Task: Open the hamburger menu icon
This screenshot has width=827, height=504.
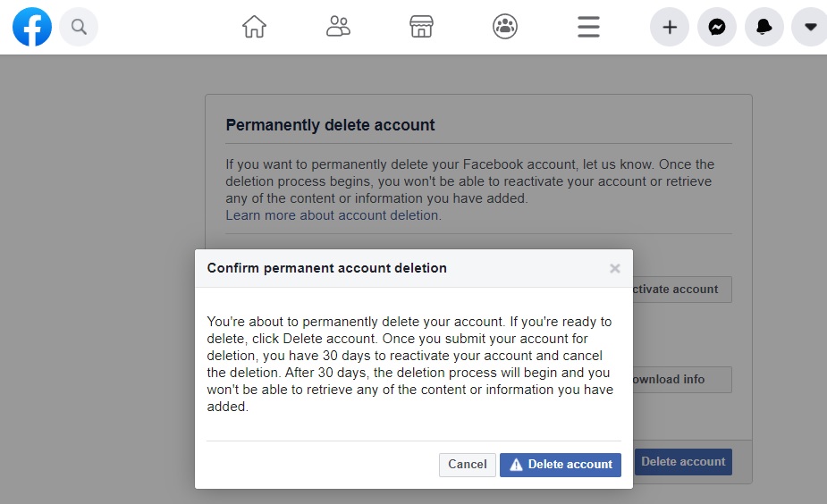Action: 588,27
